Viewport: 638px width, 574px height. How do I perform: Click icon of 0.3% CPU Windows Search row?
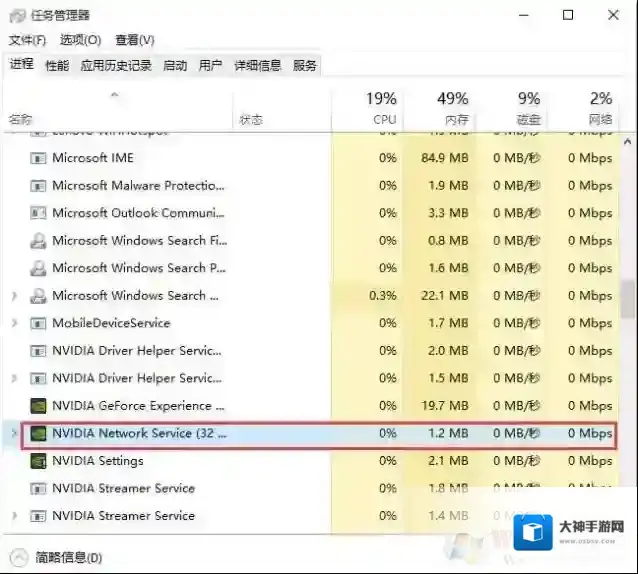[x=38, y=296]
